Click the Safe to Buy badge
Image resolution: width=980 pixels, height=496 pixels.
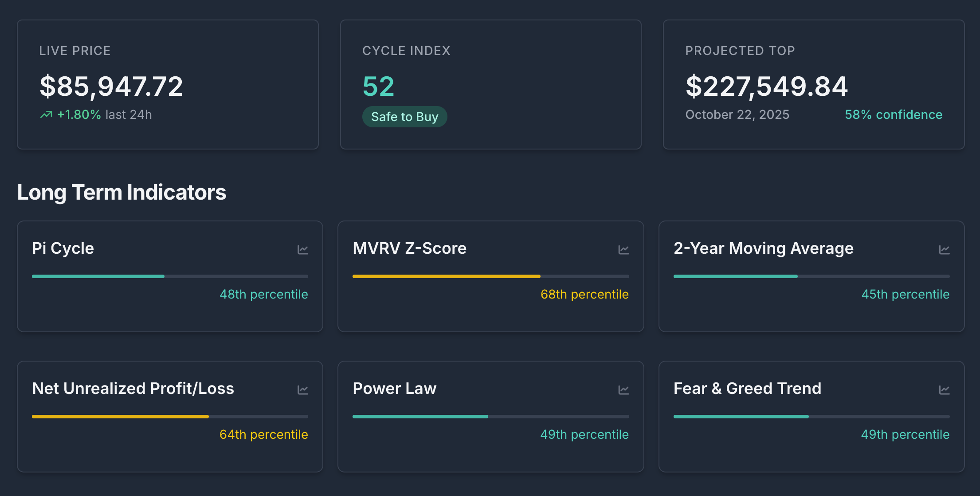click(404, 117)
